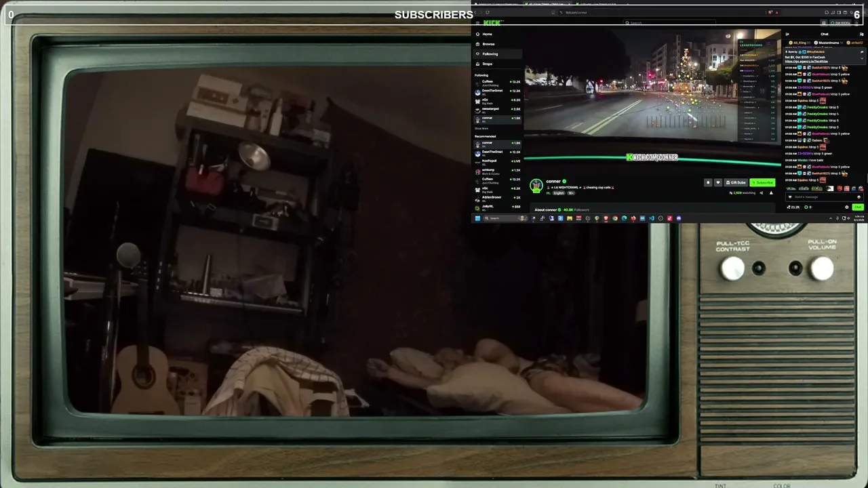Toggle the Kick sidebar hamburger menu
This screenshot has width=868, height=488.
coord(477,22)
